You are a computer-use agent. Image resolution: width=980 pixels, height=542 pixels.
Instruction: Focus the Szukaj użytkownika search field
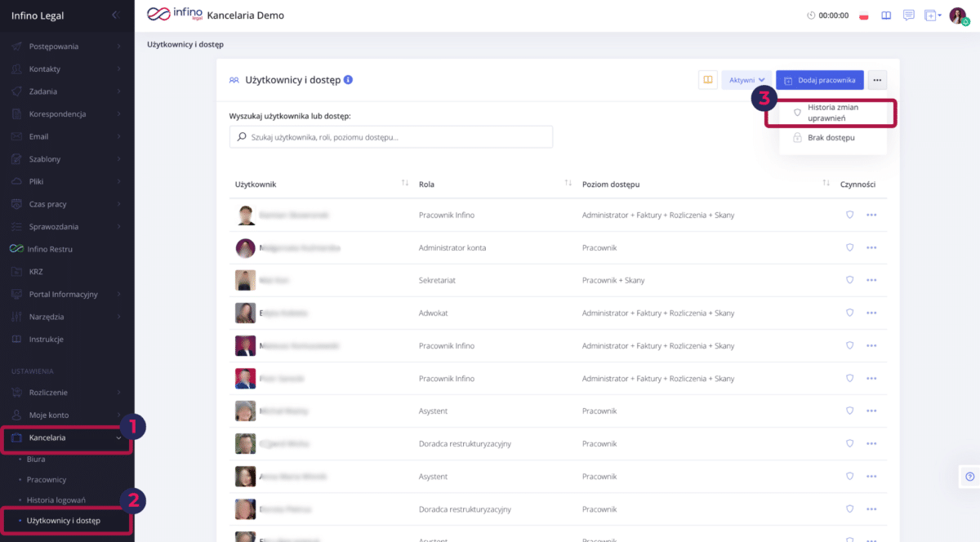coord(391,137)
